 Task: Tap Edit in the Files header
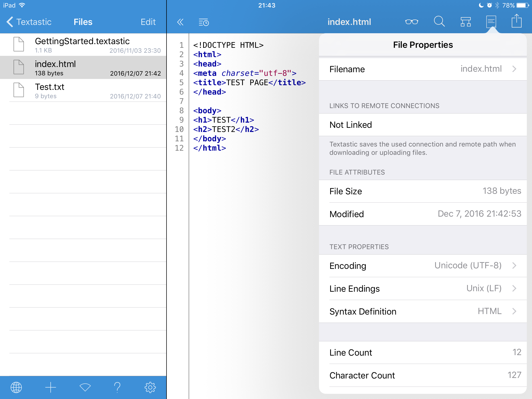click(148, 22)
